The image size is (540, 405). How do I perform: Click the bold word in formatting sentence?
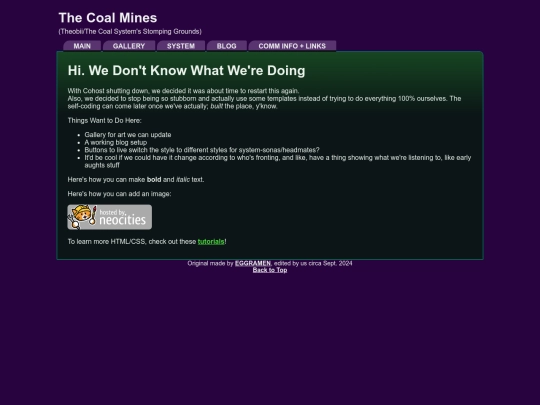point(154,179)
